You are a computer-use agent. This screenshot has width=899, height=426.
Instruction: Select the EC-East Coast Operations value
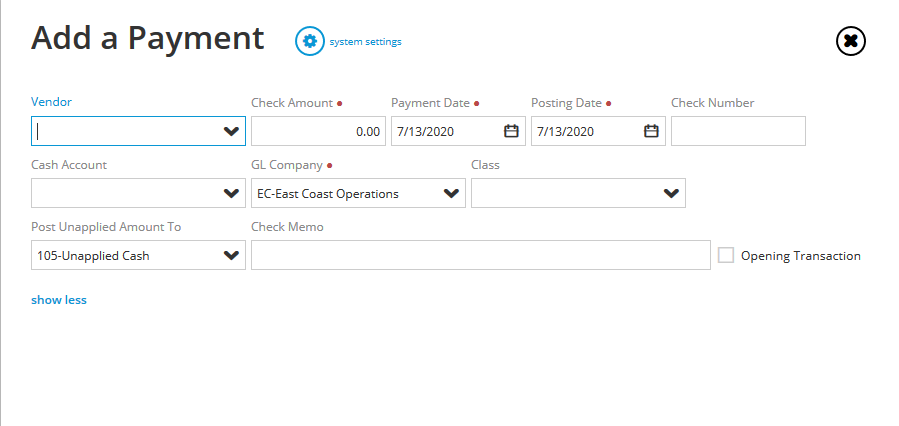pyautogui.click(x=328, y=194)
